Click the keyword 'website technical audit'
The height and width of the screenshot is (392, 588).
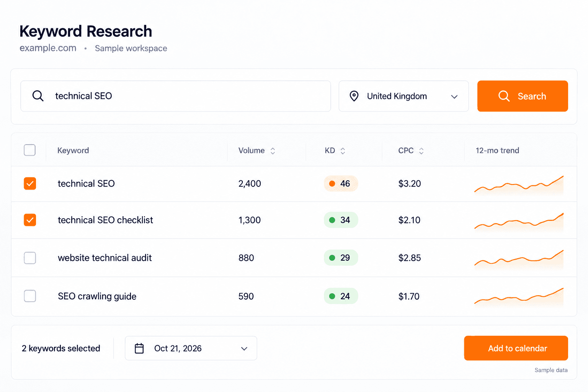coord(105,258)
